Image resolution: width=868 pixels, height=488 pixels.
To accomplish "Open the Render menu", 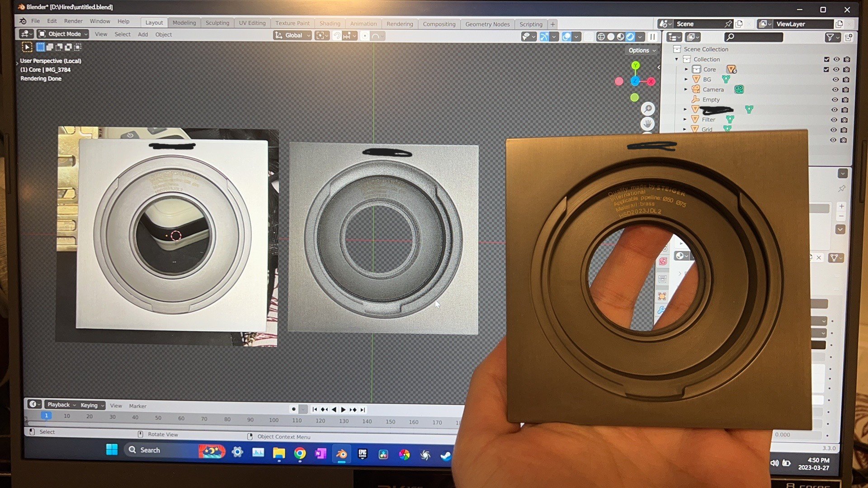I will coord(73,21).
